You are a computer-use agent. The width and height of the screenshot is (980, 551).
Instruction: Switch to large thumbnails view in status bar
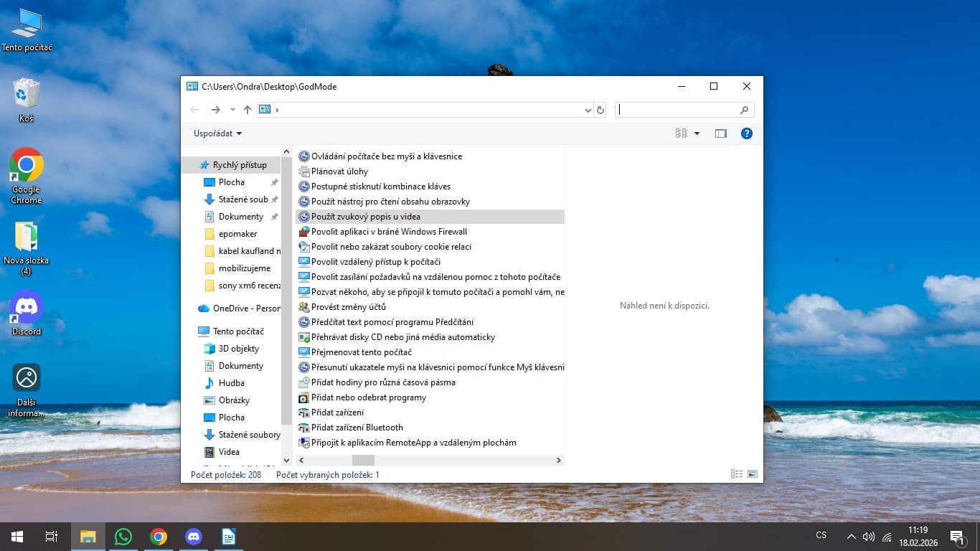pyautogui.click(x=752, y=474)
